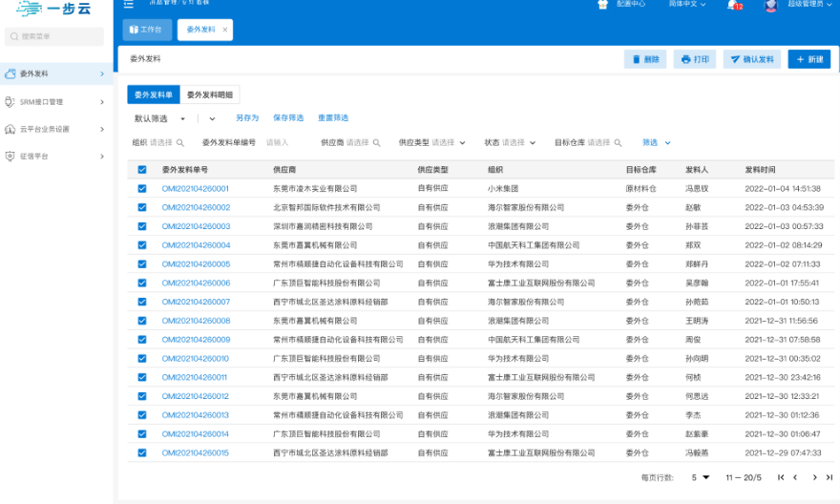Close the 委外发料 tab

point(225,30)
